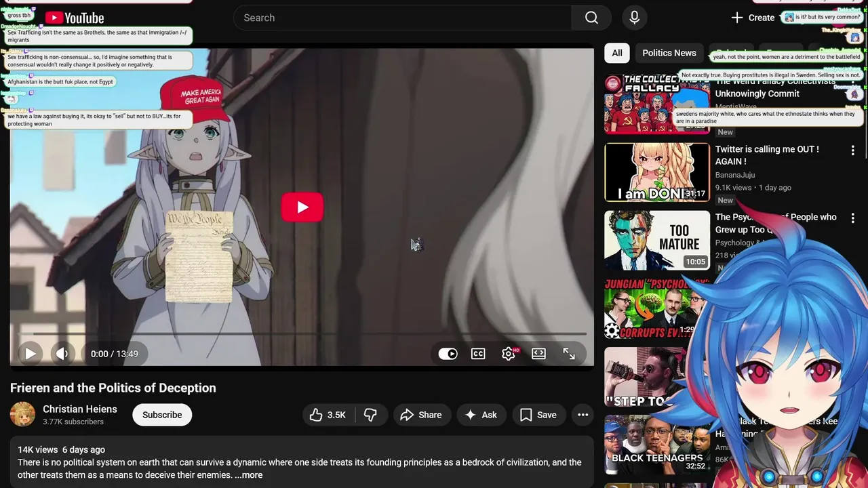This screenshot has height=488, width=868.
Task: Save the video to playlist
Action: tap(538, 415)
